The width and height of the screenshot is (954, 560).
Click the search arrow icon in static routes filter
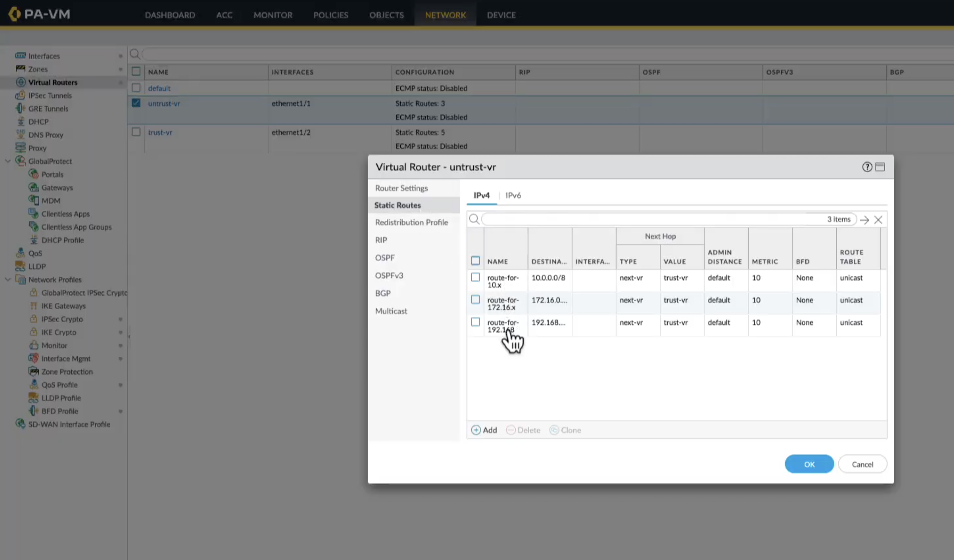(x=864, y=220)
